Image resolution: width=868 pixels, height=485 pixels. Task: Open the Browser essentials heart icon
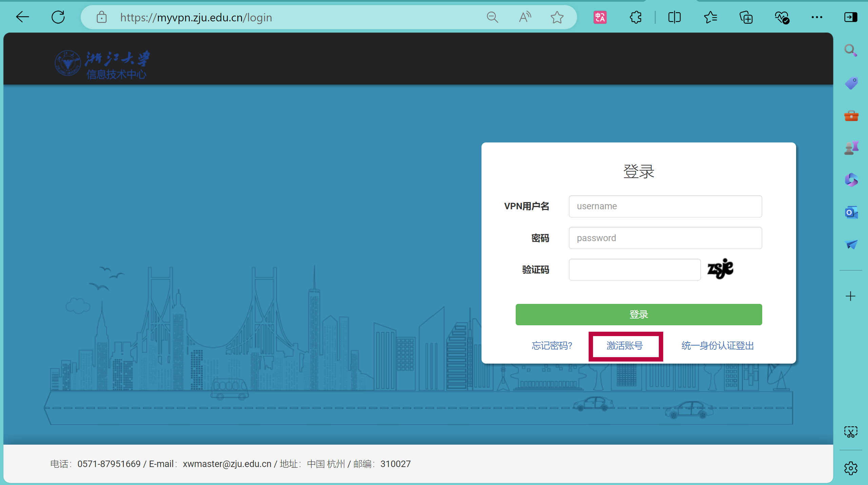pyautogui.click(x=782, y=17)
